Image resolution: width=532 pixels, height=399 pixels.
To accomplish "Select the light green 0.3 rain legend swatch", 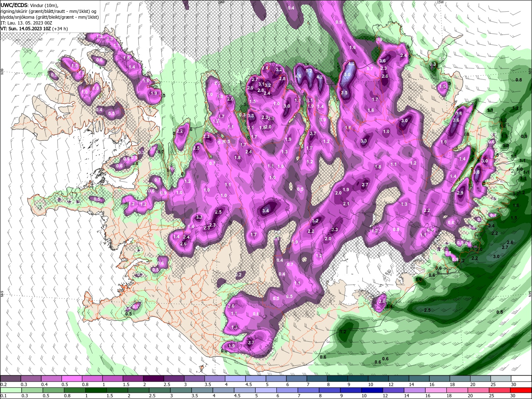I will click(x=32, y=390).
